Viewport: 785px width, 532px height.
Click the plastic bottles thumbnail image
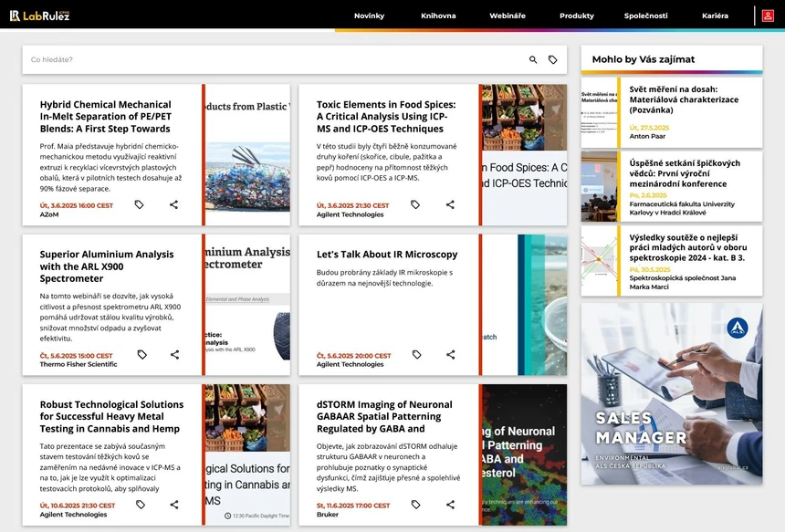tap(247, 154)
